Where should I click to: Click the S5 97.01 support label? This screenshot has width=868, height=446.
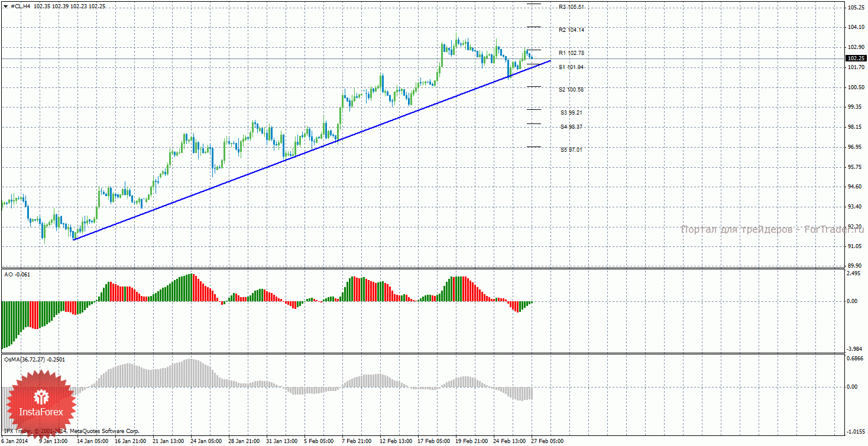point(571,150)
